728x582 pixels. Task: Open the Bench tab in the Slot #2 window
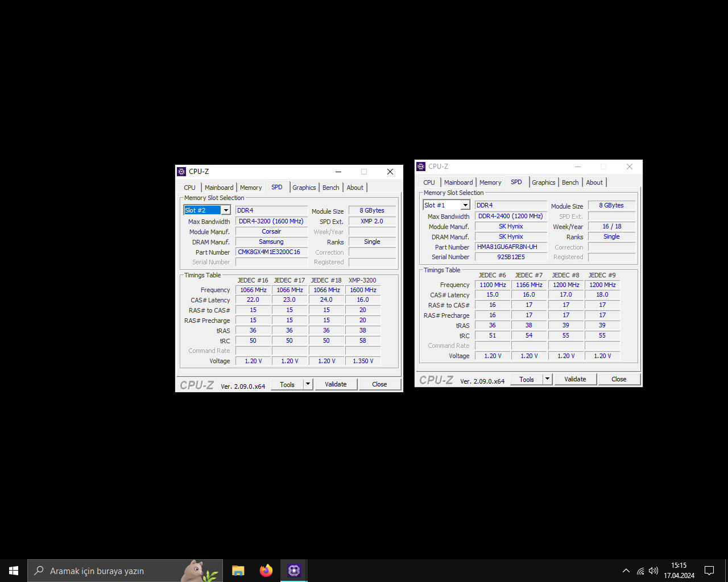(x=331, y=188)
